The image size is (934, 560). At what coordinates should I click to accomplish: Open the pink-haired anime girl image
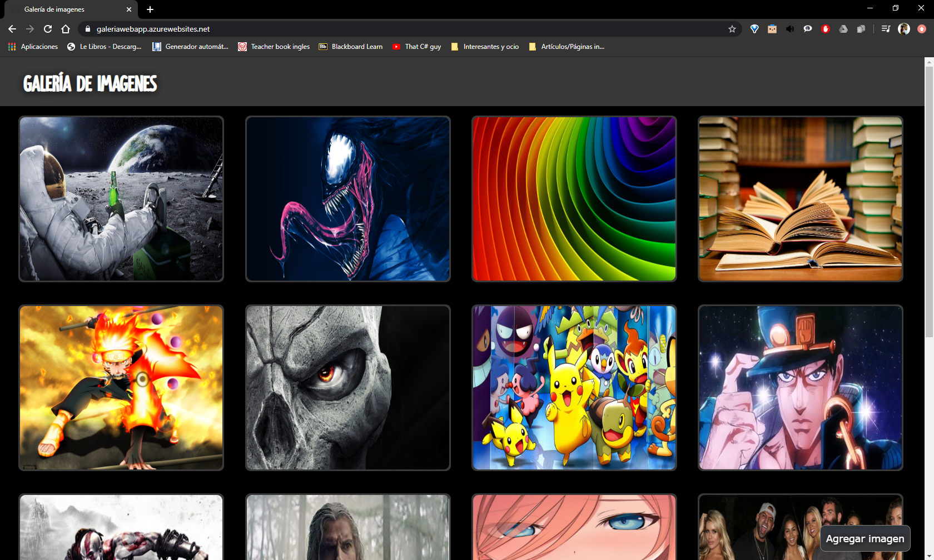coord(574,527)
